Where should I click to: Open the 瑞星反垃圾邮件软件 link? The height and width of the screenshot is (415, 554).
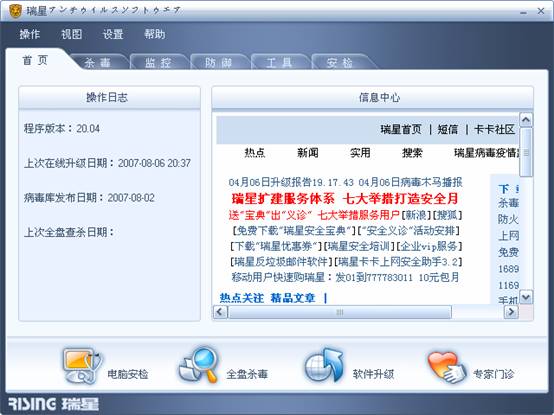click(282, 262)
